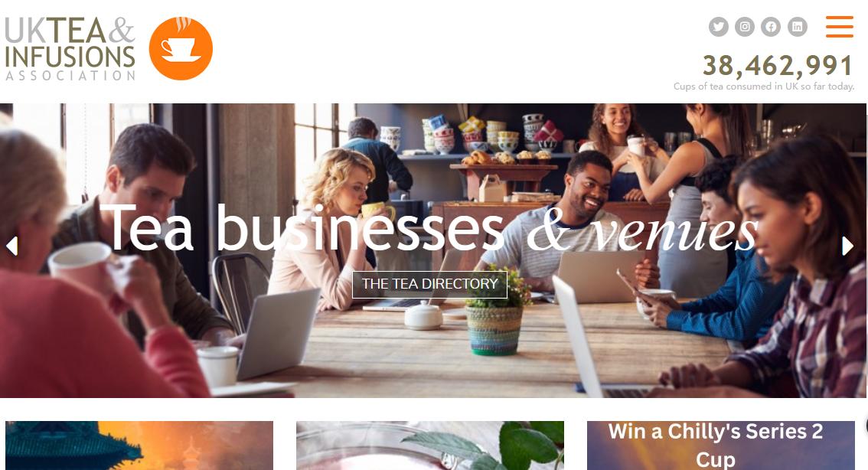The height and width of the screenshot is (470, 868).
Task: Open the orange hamburger menu
Action: (x=839, y=27)
